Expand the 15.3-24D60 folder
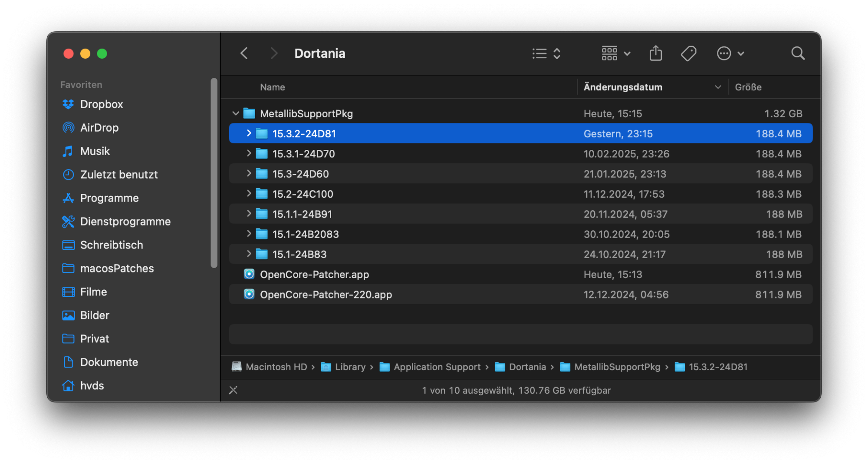The image size is (868, 464). pos(249,173)
